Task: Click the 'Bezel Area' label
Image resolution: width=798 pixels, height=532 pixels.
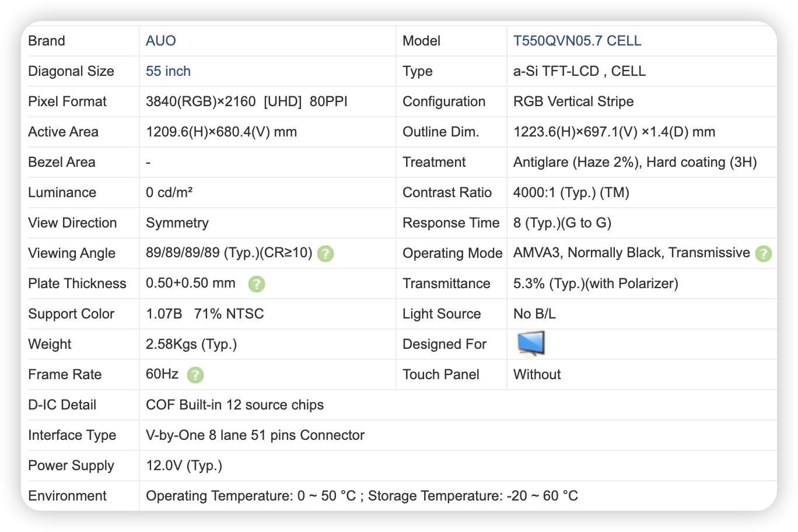Action: tap(61, 162)
